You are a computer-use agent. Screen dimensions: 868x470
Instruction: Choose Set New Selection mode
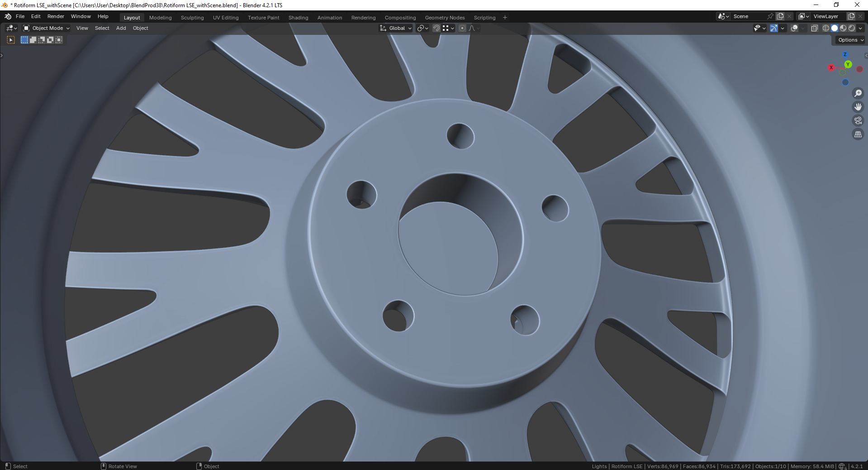24,40
